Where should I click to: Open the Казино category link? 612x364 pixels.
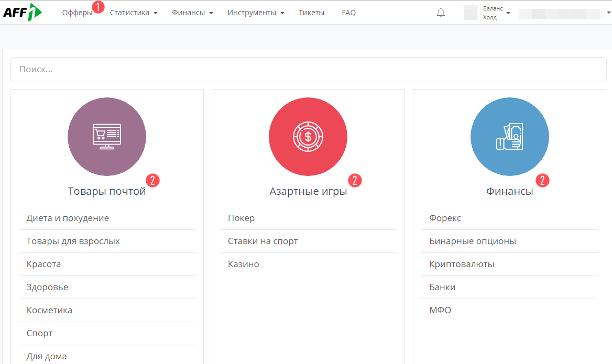pyautogui.click(x=244, y=264)
